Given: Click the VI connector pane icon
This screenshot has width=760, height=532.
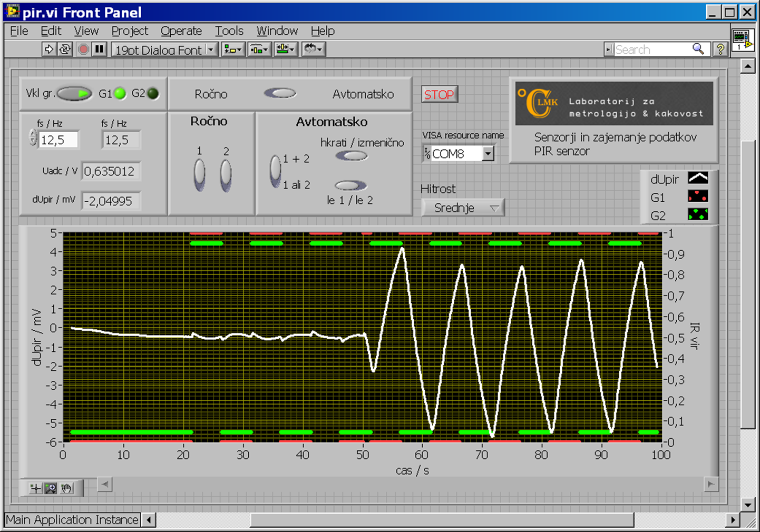Looking at the screenshot, I should point(742,40).
